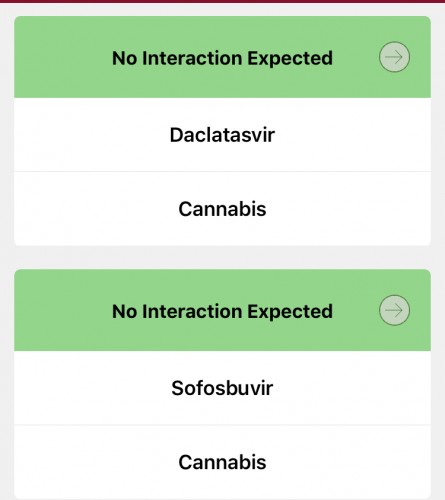Click the first 'No Interaction Expected' heading

222,58
